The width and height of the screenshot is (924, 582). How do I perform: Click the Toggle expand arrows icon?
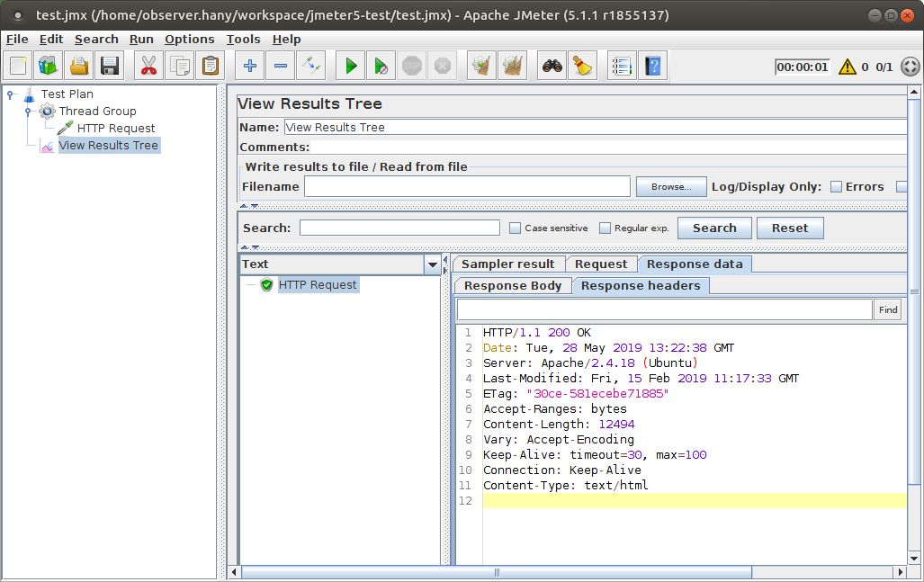click(311, 66)
